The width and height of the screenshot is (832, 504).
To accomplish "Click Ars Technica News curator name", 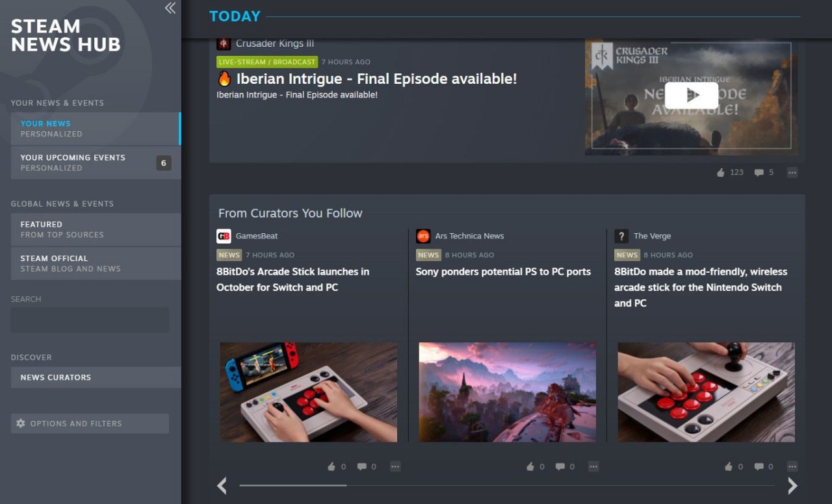I will point(469,236).
